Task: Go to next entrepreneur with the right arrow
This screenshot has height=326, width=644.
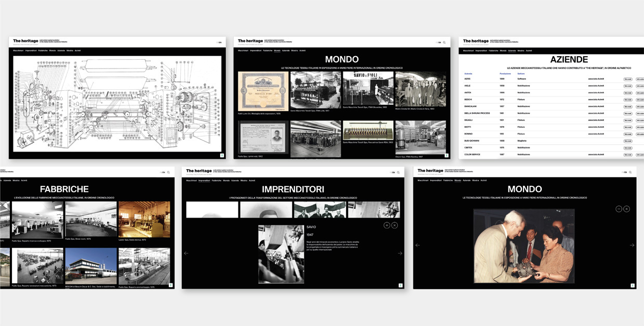Action: coord(400,253)
